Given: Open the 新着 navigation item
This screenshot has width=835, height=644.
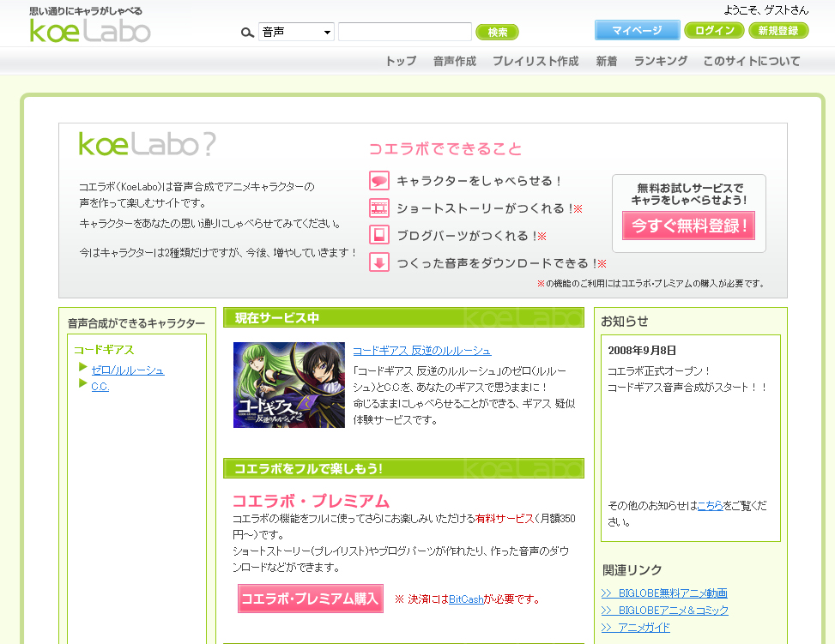Looking at the screenshot, I should click(607, 61).
